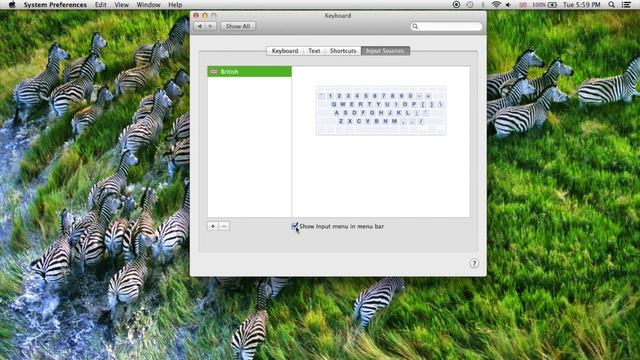
Task: Remove input source with minus button
Action: point(224,226)
